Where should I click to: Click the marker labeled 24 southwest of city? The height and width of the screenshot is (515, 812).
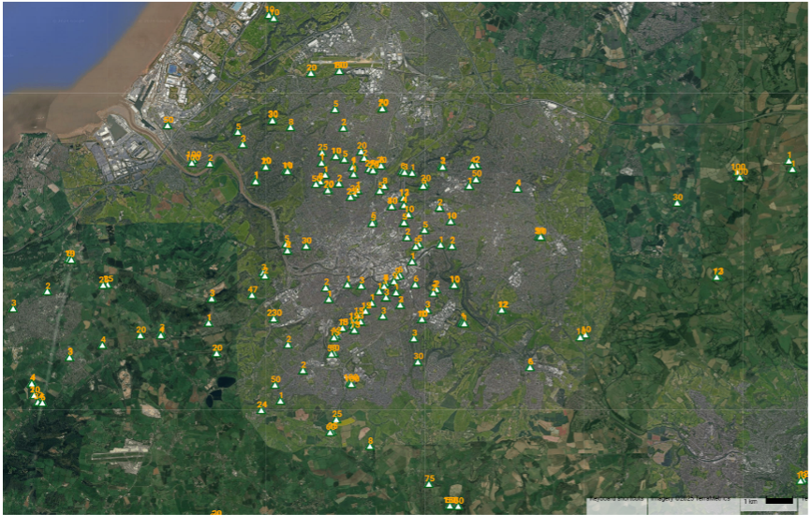click(x=261, y=410)
